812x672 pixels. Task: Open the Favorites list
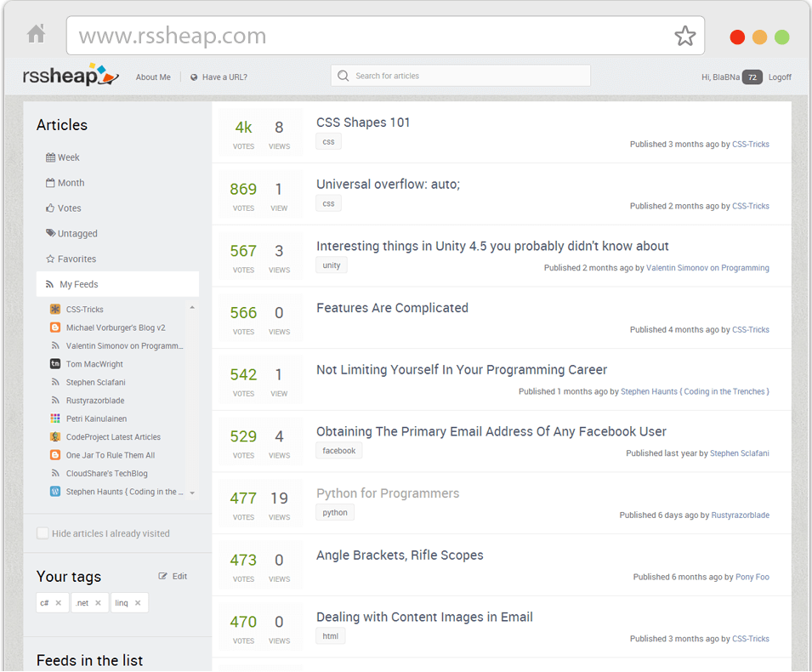(71, 259)
